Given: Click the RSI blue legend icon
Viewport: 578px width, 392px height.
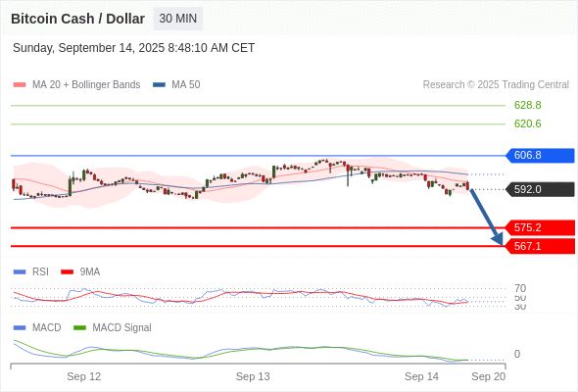Looking at the screenshot, I should tap(20, 272).
